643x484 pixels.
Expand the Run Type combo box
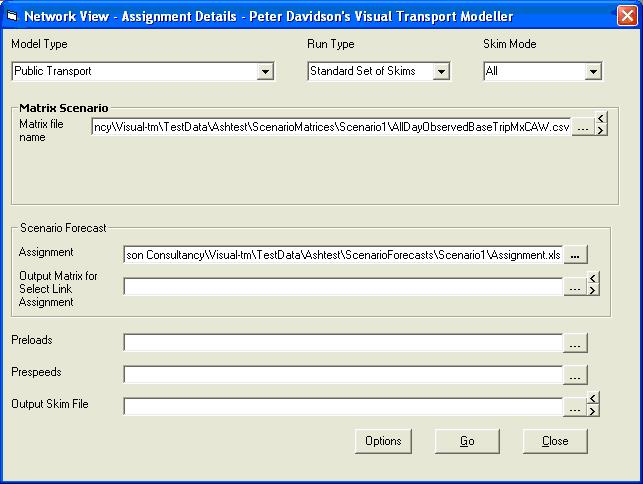pyautogui.click(x=441, y=72)
